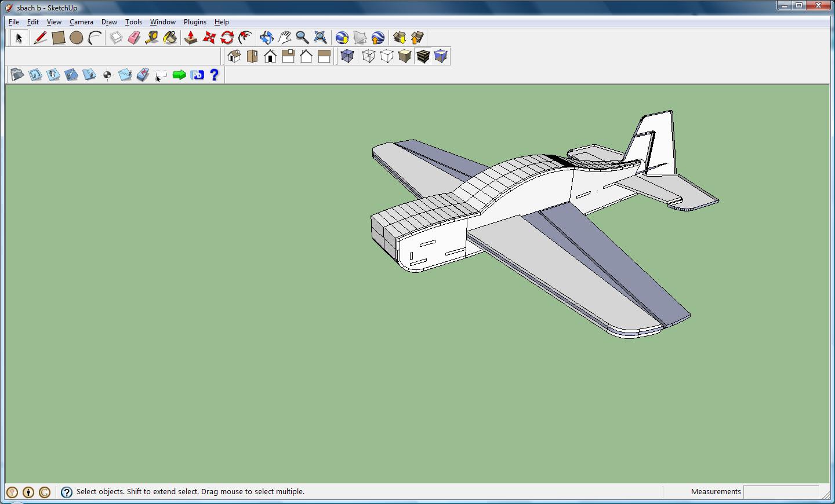
Task: Open the Camera menu
Action: 81,22
